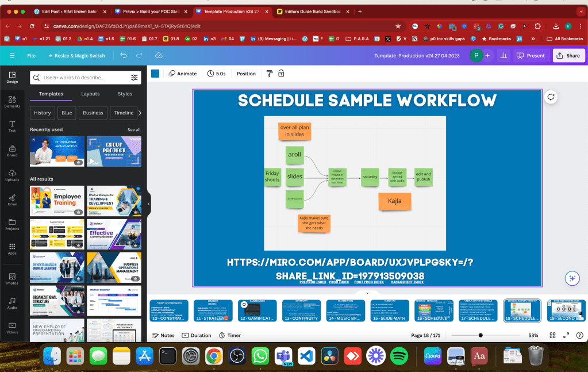Open the Elements panel in sidebar

[12, 101]
